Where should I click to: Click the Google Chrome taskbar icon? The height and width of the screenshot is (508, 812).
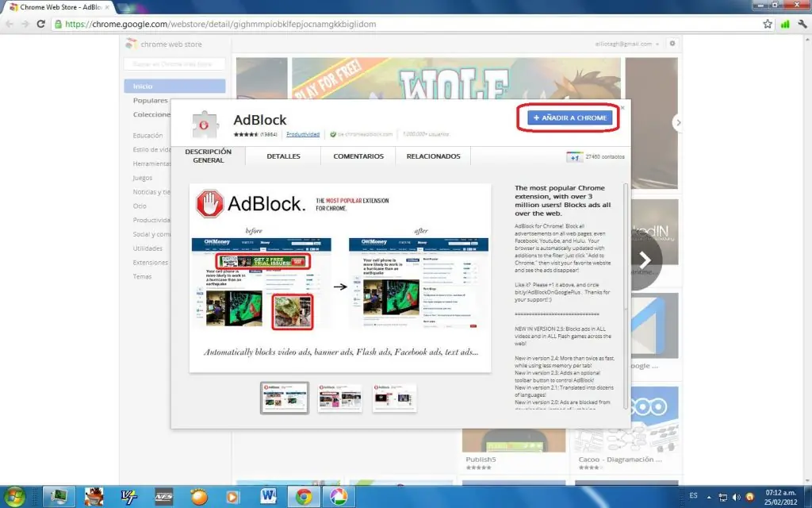pyautogui.click(x=304, y=497)
